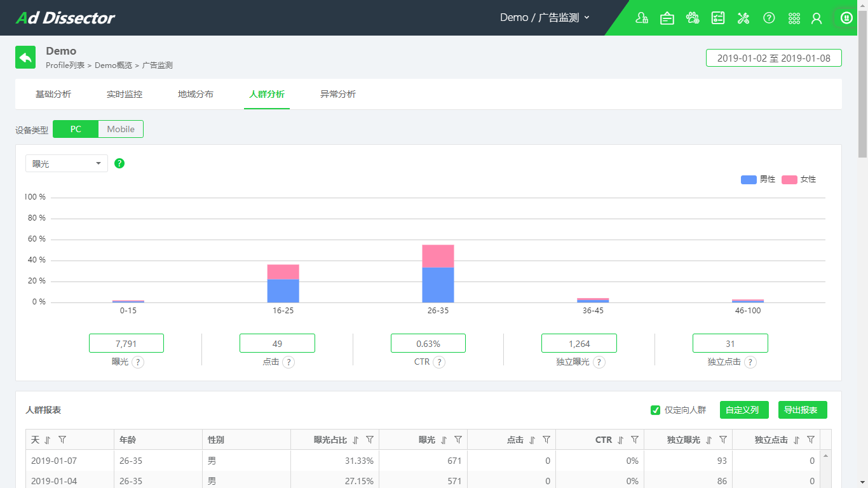
Task: Toggle the 仅定向人群 checkbox
Action: click(656, 410)
